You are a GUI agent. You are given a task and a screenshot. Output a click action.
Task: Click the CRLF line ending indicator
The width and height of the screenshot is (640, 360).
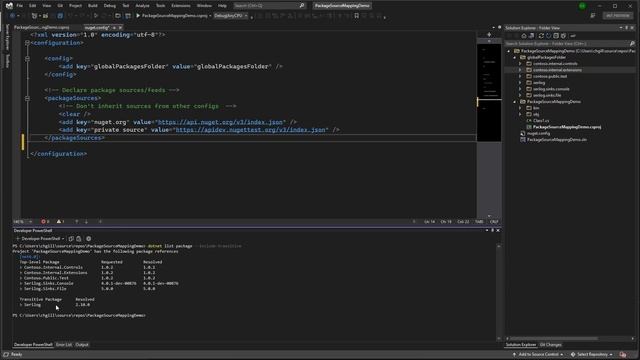point(494,222)
